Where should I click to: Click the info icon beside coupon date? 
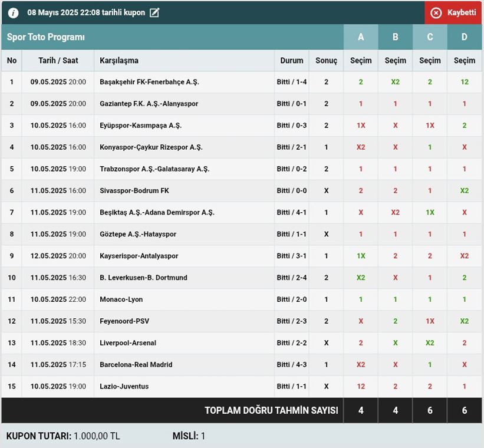(x=13, y=13)
